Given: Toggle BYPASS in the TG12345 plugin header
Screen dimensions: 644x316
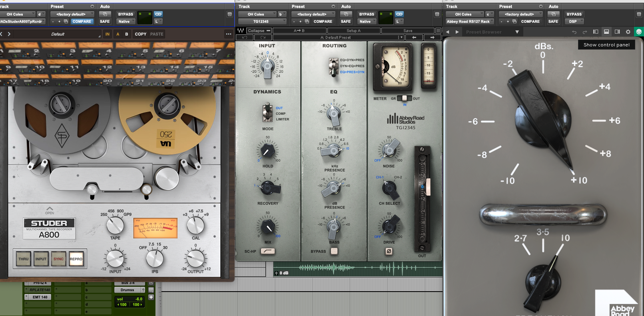Looking at the screenshot, I should click(x=367, y=14).
